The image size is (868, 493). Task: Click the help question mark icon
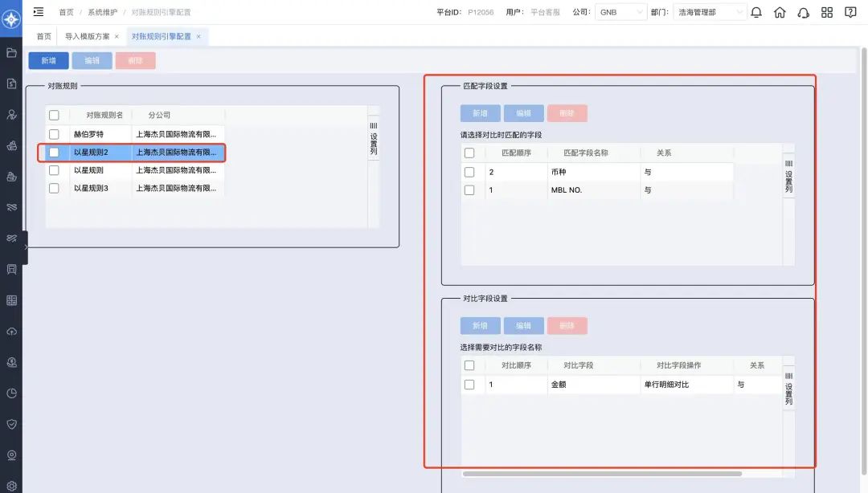coord(850,12)
